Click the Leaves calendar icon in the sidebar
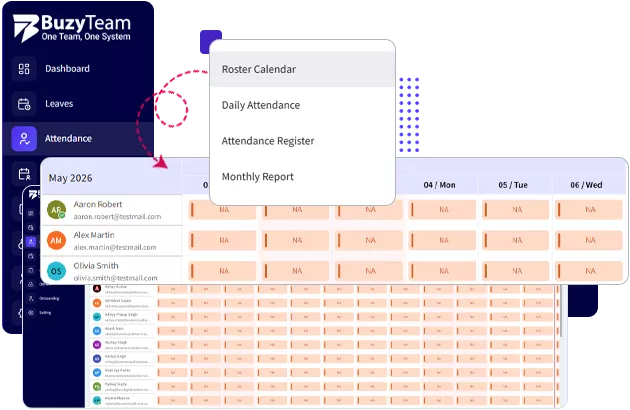 point(24,104)
